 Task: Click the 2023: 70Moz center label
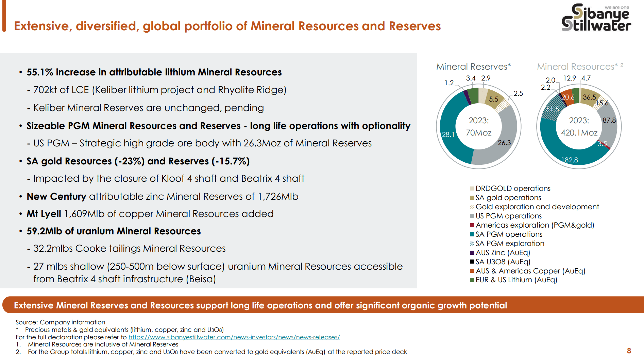click(478, 127)
